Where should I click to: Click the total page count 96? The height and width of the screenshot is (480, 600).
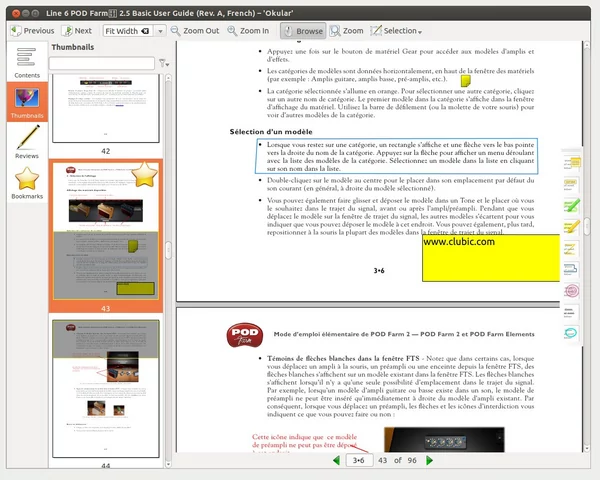click(x=412, y=460)
